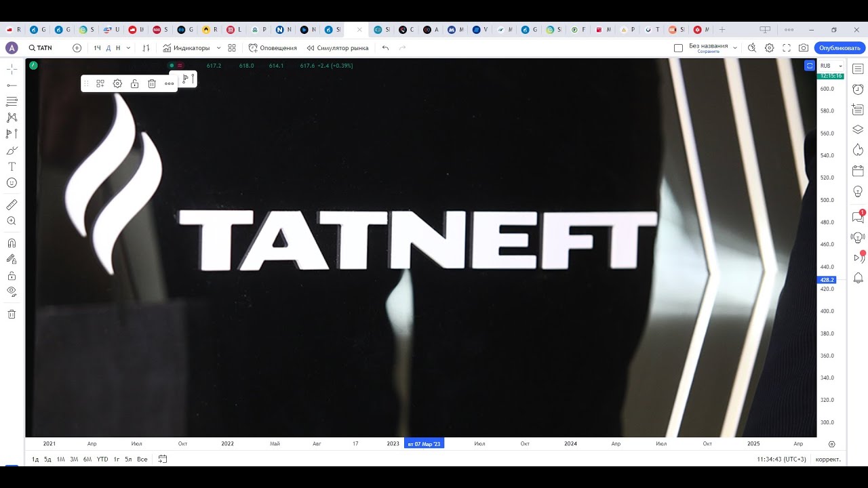Image resolution: width=868 pixels, height=488 pixels.
Task: Set date range to 5л
Action: tap(128, 459)
